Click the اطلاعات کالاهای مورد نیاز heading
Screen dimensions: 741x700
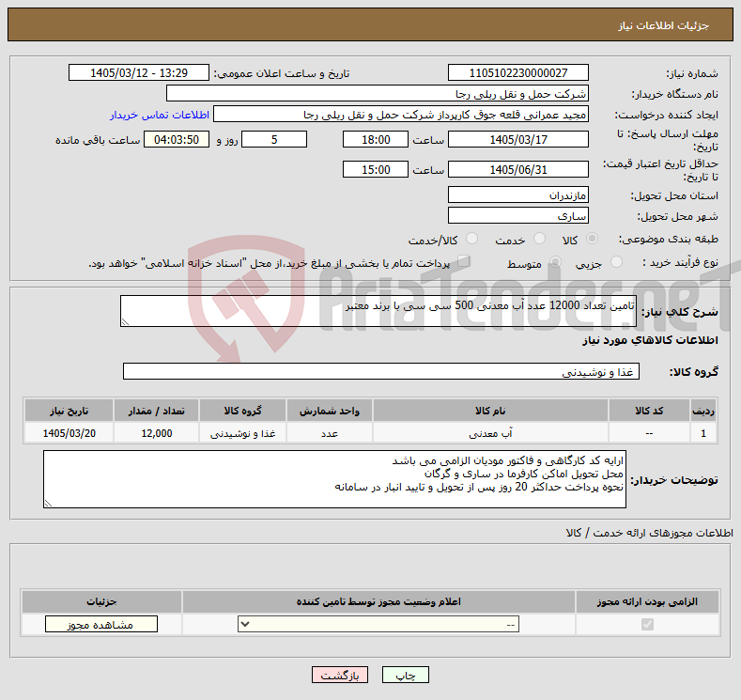pos(650,340)
